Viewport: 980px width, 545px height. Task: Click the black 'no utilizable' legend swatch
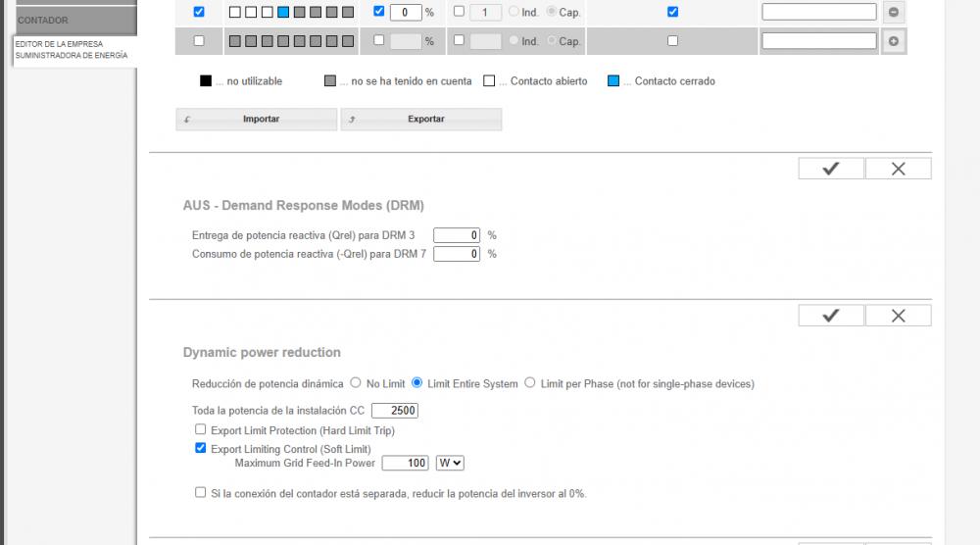pos(206,80)
